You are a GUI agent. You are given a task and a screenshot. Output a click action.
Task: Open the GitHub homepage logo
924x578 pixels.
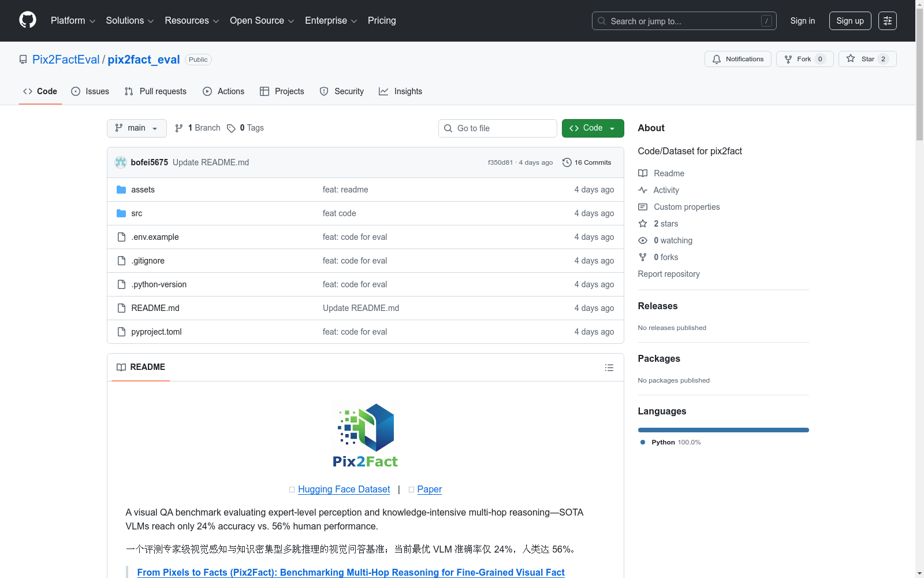pos(28,20)
